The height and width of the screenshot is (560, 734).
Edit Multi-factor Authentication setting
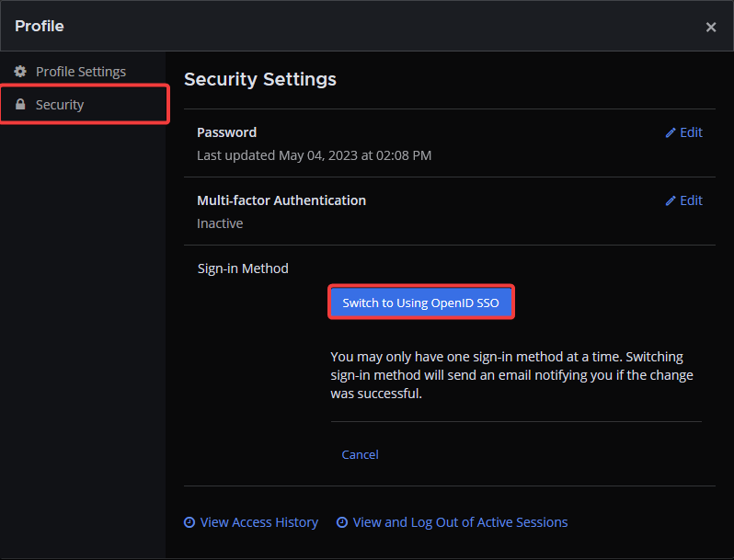pyautogui.click(x=684, y=200)
